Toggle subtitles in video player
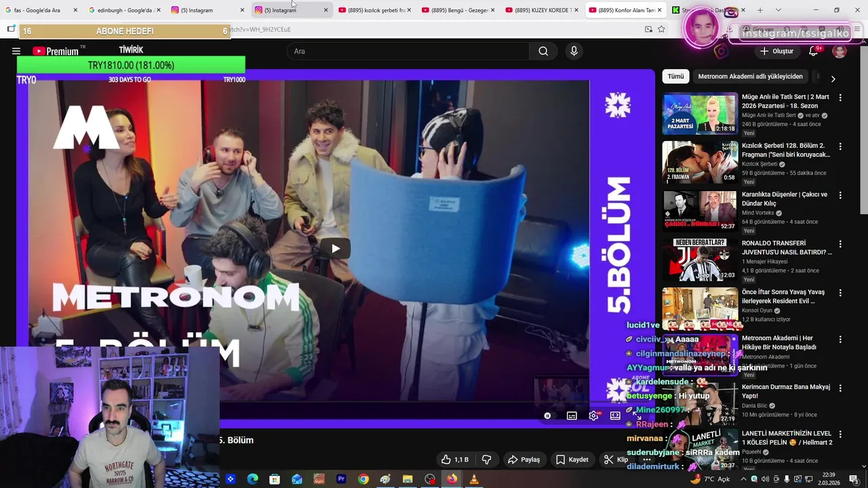 [x=572, y=415]
